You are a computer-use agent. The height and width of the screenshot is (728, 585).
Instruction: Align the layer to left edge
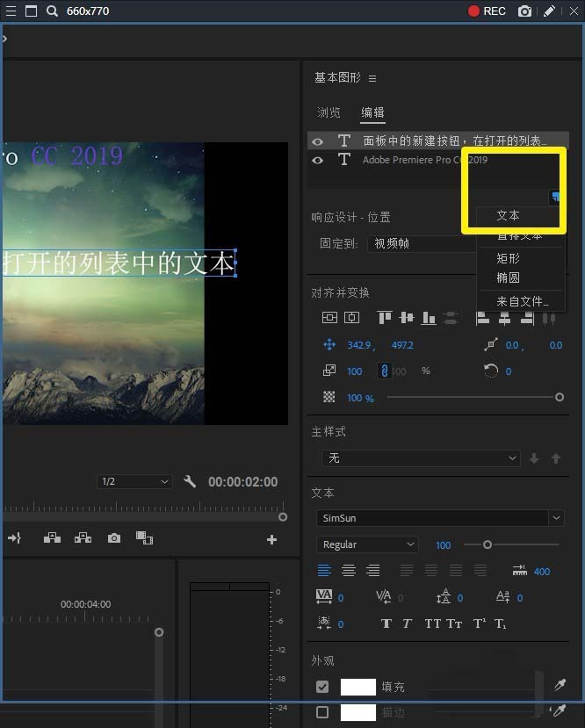tap(483, 318)
